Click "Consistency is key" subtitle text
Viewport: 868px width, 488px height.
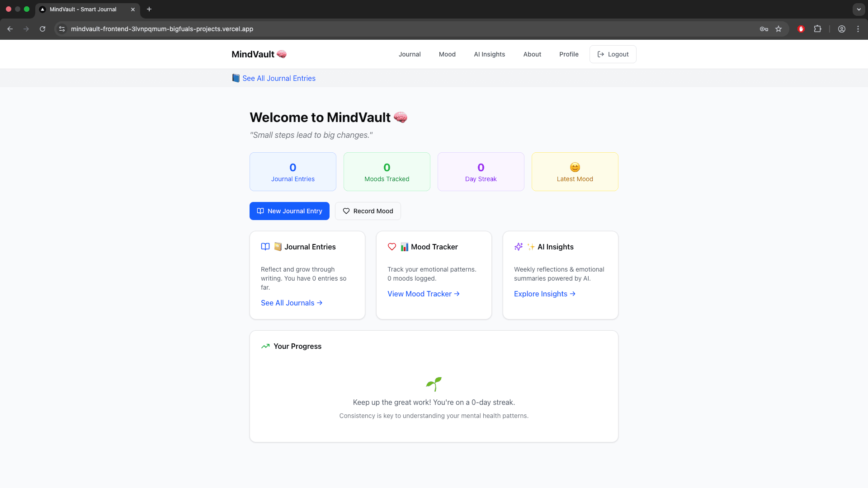pos(434,416)
